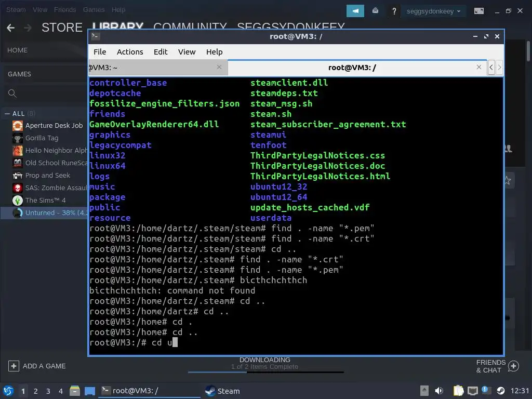This screenshot has width=532, height=399.
Task: Open Steam notifications bell icon
Action: click(x=375, y=11)
